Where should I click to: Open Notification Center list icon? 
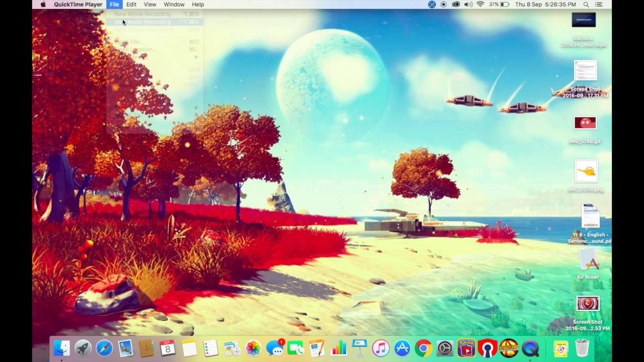tap(599, 5)
